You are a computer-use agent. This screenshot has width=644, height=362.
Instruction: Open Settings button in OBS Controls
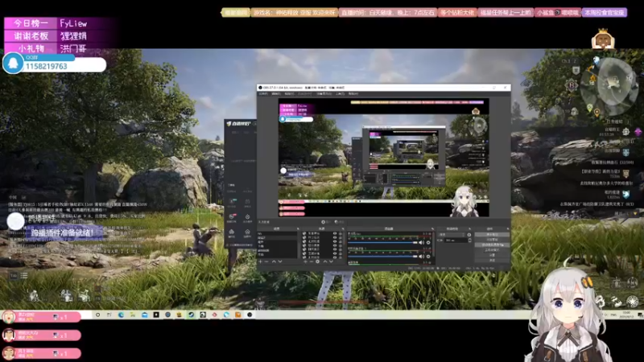tap(490, 255)
